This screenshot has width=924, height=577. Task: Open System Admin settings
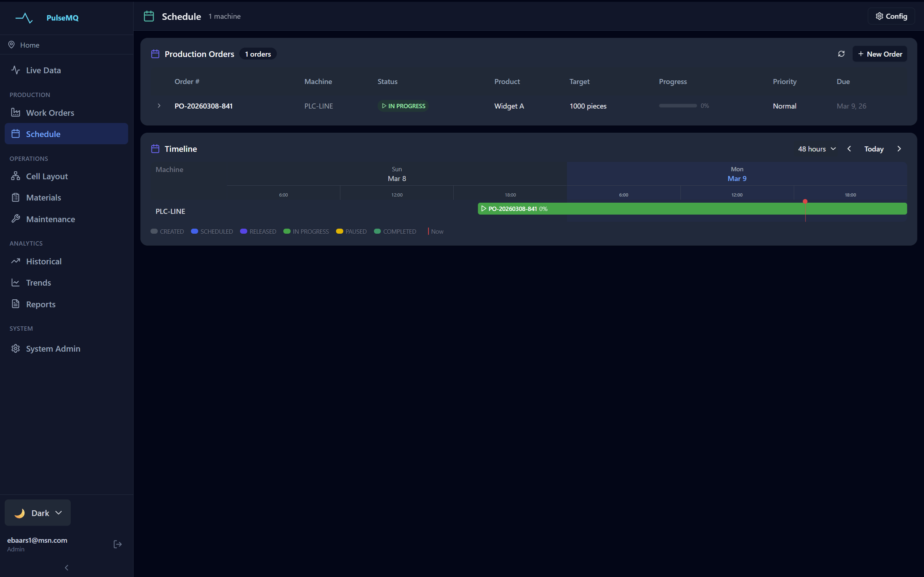(53, 348)
